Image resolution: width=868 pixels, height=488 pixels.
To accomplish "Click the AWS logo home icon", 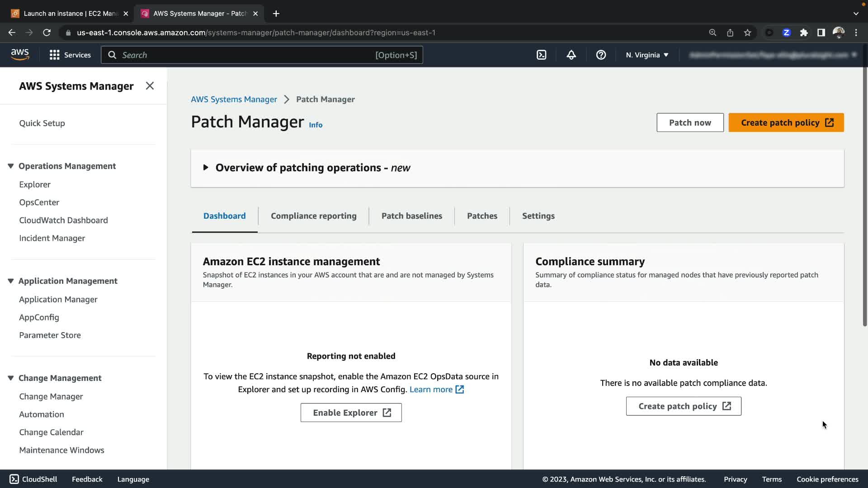I will click(x=20, y=55).
